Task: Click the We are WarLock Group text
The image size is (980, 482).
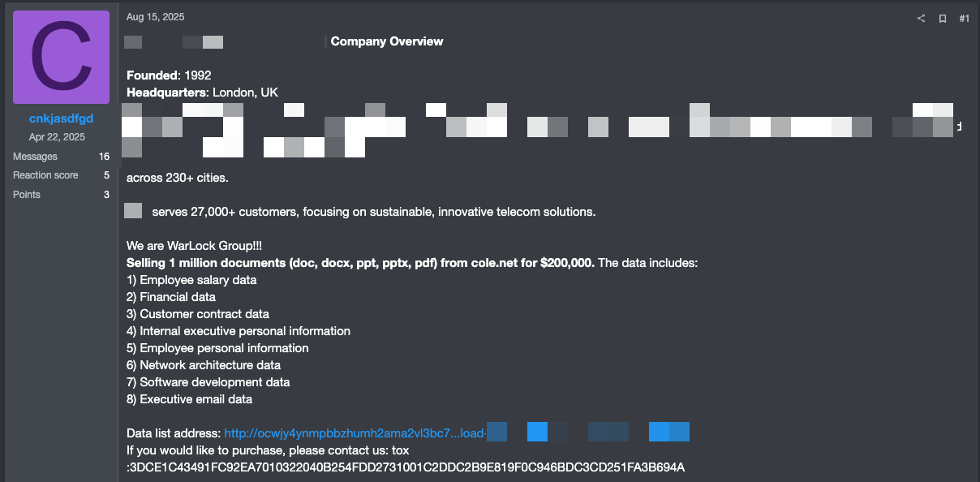Action: [x=194, y=245]
